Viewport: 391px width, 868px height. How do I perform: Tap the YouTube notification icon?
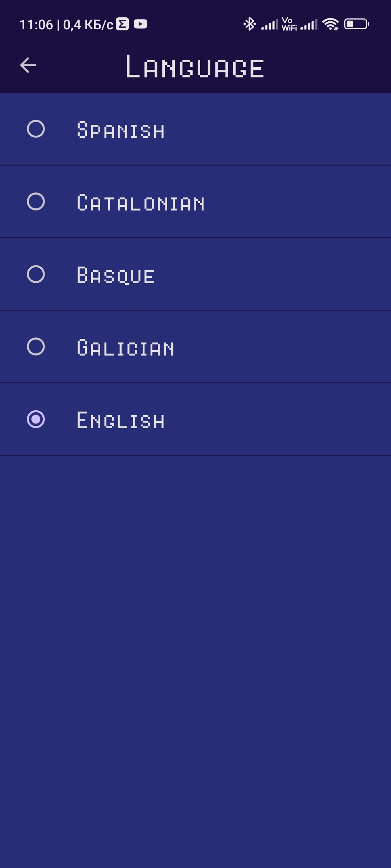(x=140, y=24)
